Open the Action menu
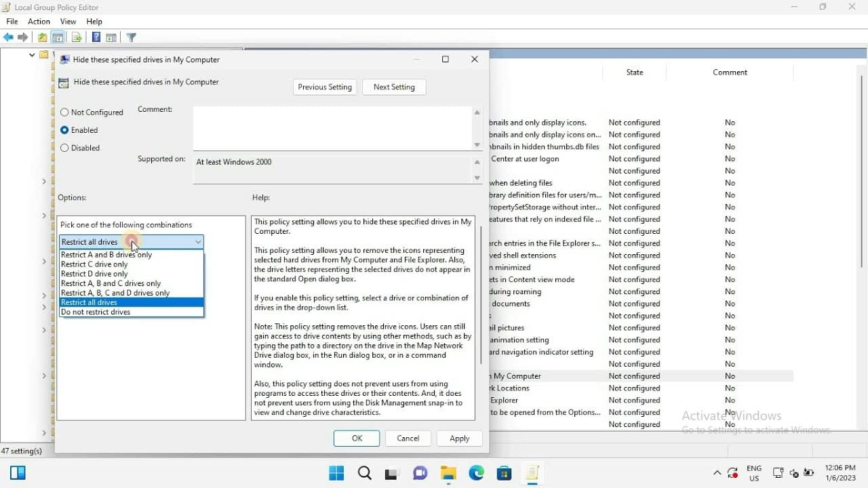868x488 pixels. point(38,21)
